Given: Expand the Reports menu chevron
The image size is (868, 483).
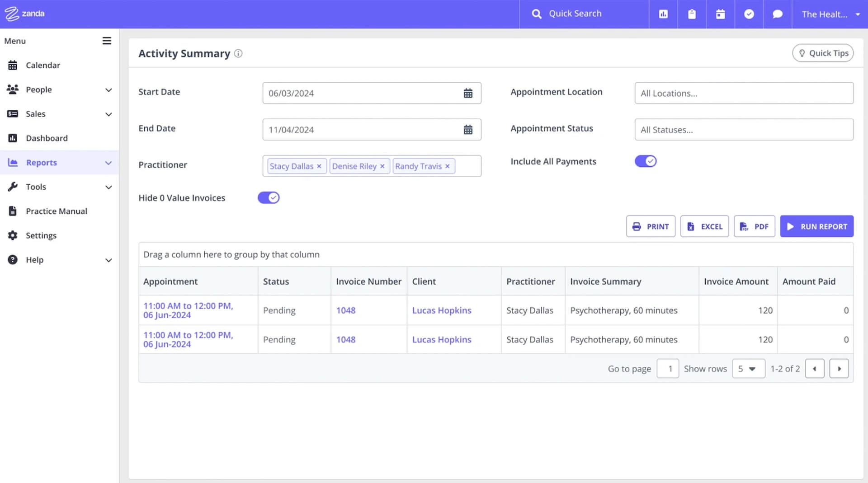Looking at the screenshot, I should 108,163.
